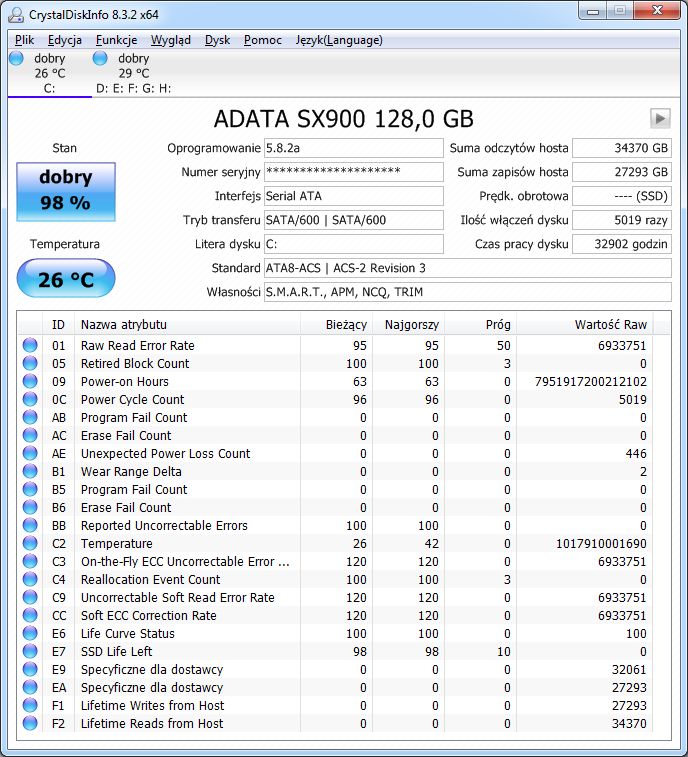The image size is (688, 757).
Task: Click the Suma odczytów hosta 34370 GB field
Action: 622,148
